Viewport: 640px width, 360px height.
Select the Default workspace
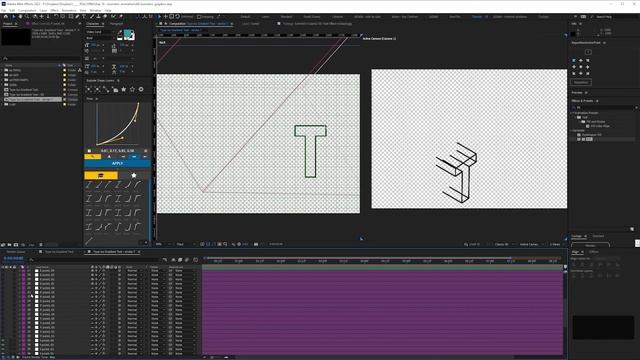pyautogui.click(x=245, y=17)
